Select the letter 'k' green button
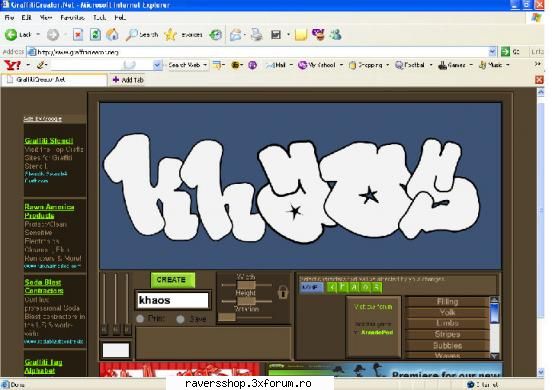This screenshot has width=552, height=390. tap(332, 287)
